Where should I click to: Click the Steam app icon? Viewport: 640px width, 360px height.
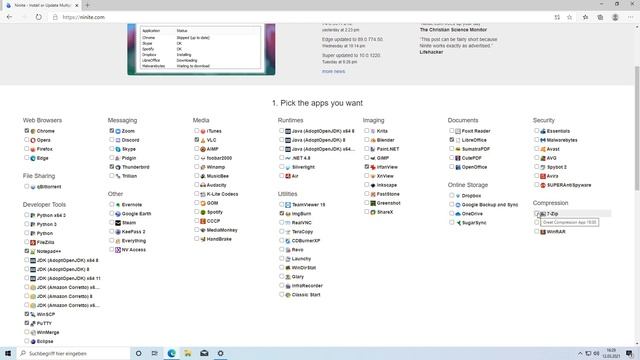click(118, 223)
